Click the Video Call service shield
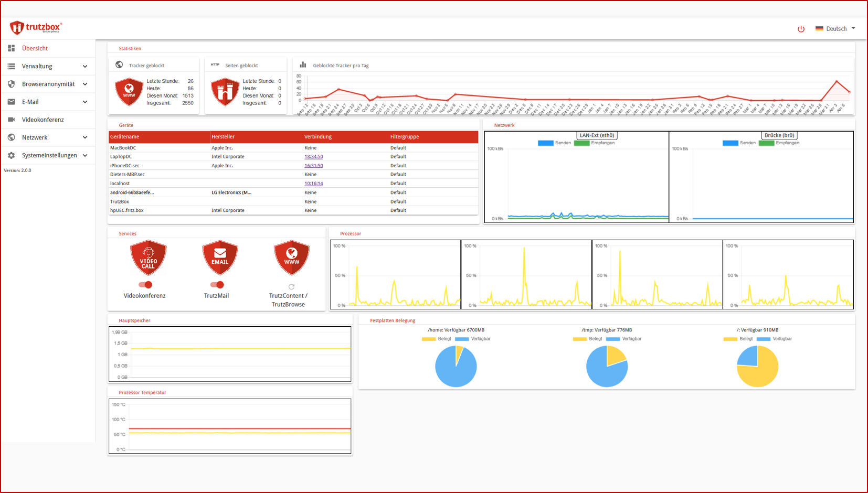The width and height of the screenshot is (868, 493). (x=149, y=258)
